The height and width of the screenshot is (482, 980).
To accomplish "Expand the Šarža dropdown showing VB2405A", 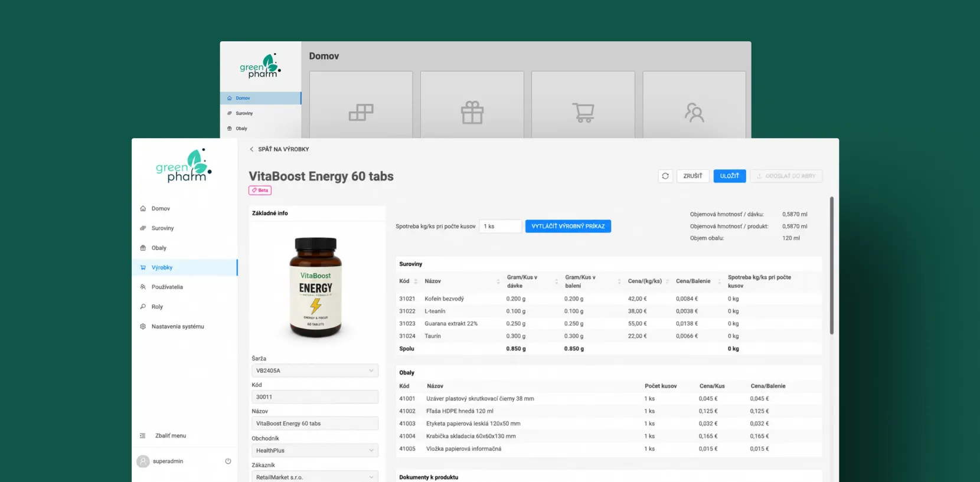I will pos(315,370).
